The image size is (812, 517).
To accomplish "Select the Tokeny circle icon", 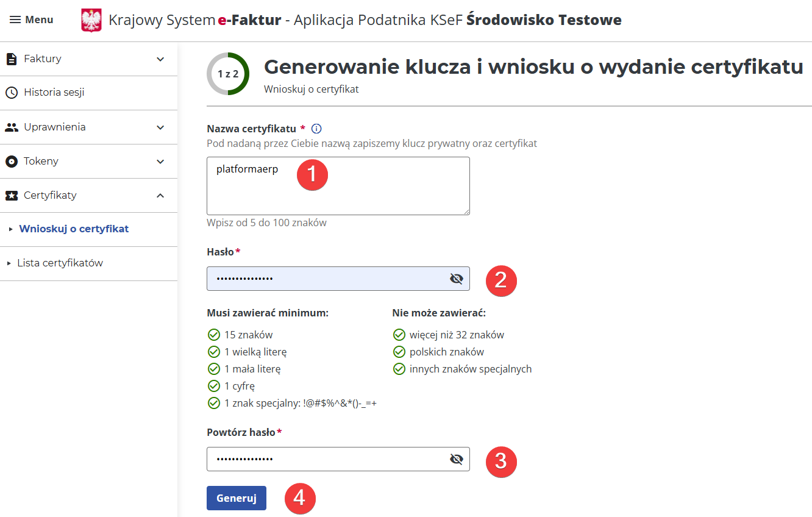I will pos(12,161).
